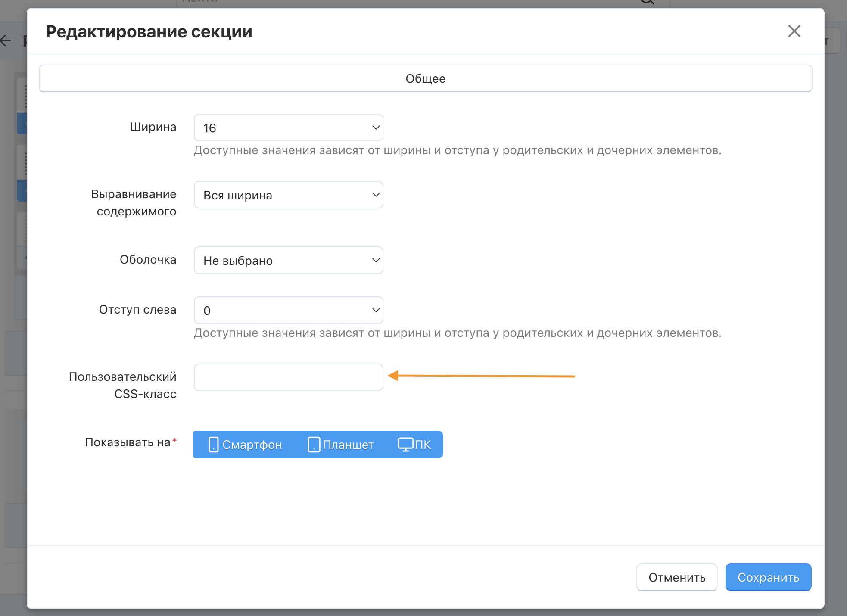This screenshot has width=847, height=616.
Task: Open the Ширина dropdown
Action: coord(288,128)
